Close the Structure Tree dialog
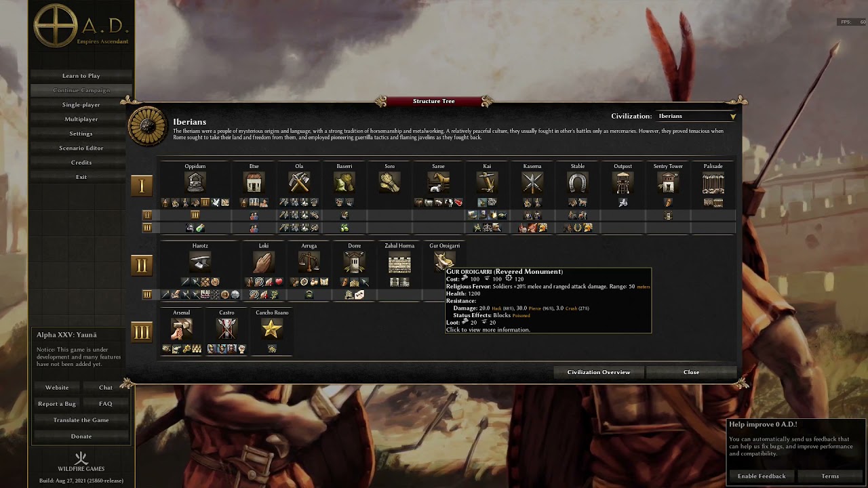This screenshot has height=488, width=868. point(692,372)
